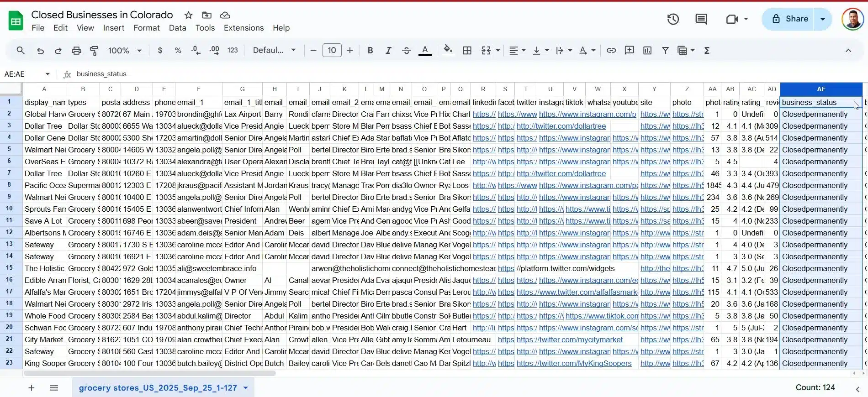Open the comments panel
Image resolution: width=868 pixels, height=397 pixels.
701,19
